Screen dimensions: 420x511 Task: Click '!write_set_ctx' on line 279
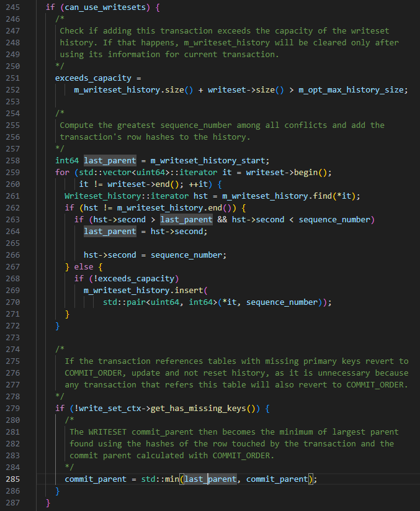(107, 409)
